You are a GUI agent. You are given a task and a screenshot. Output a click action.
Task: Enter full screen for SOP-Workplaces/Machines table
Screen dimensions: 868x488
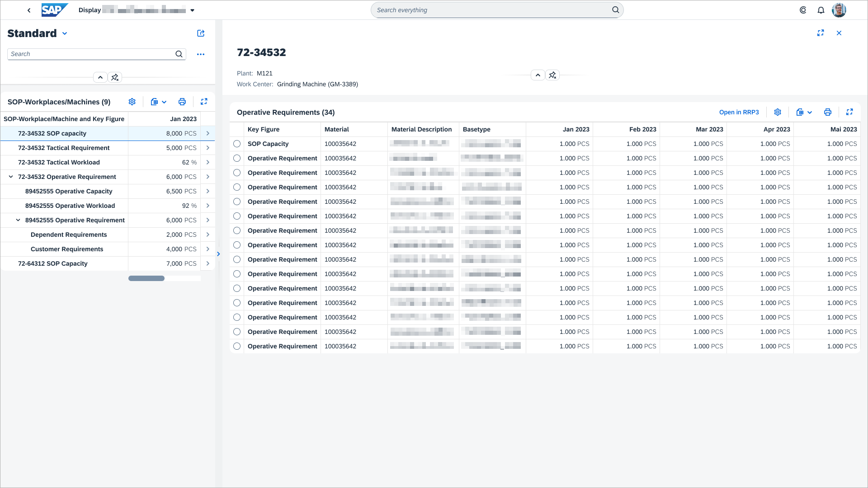pos(204,102)
